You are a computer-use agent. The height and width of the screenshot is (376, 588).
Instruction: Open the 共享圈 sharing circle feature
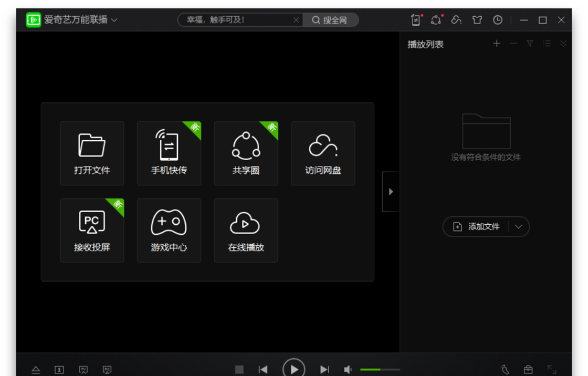(x=246, y=153)
